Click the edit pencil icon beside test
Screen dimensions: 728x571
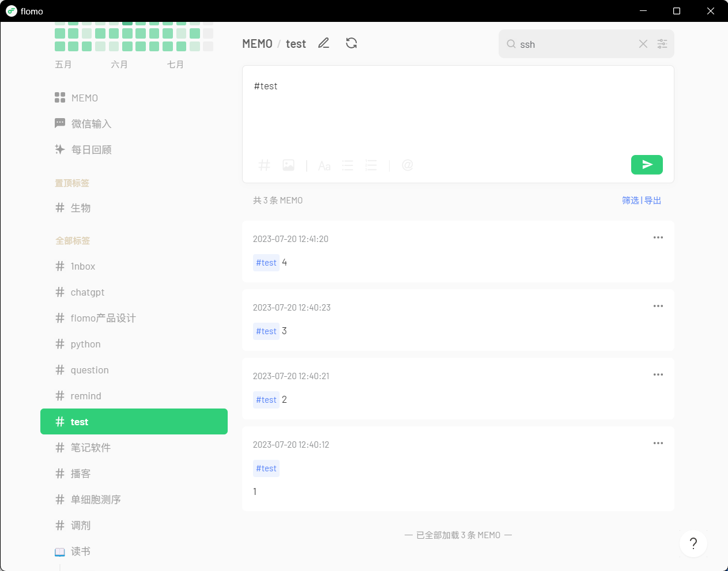tap(323, 43)
